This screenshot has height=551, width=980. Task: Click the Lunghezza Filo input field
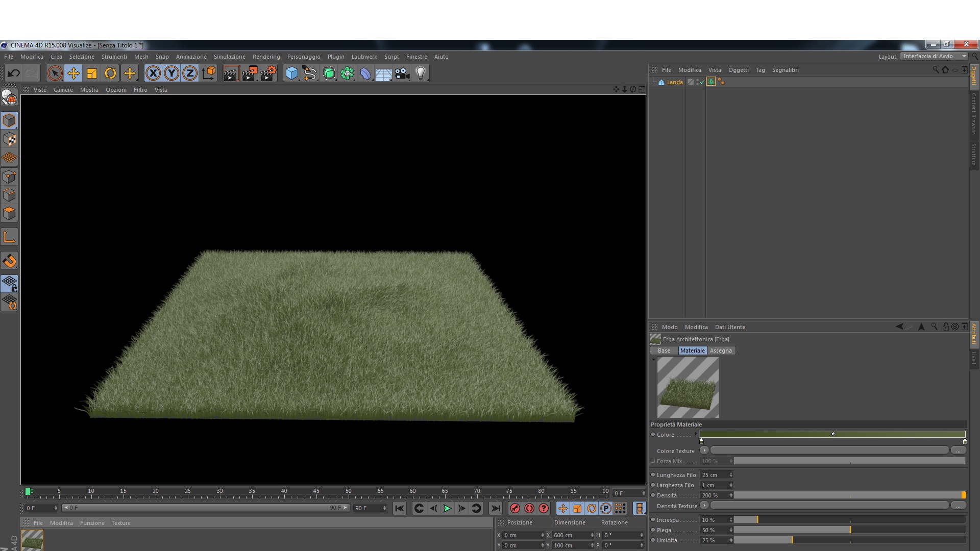pyautogui.click(x=714, y=475)
